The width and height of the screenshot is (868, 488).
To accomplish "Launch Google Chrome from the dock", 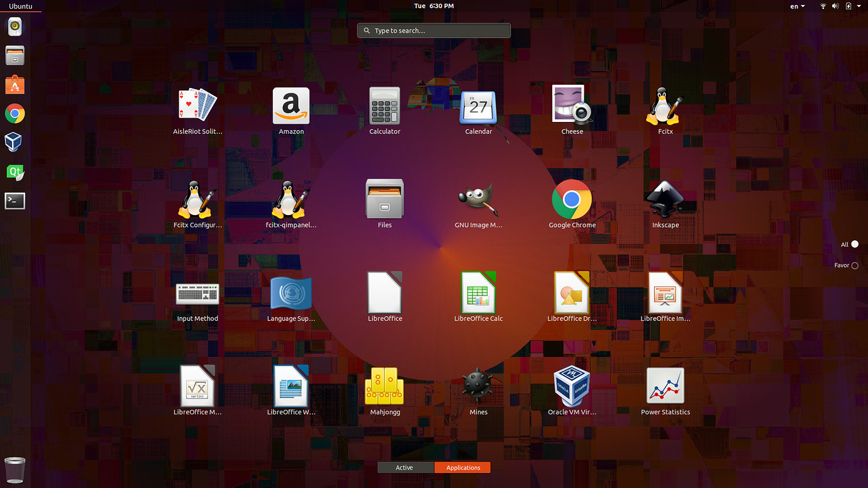I will point(14,113).
